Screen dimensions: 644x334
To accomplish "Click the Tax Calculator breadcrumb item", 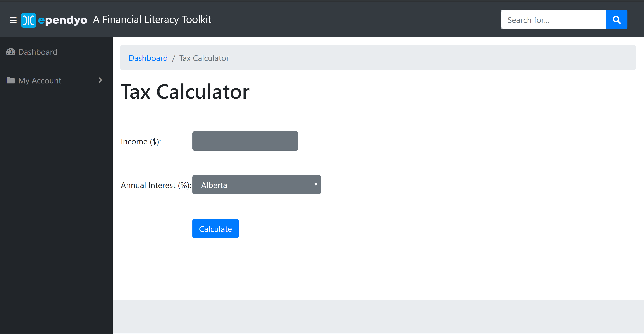I will click(x=204, y=58).
